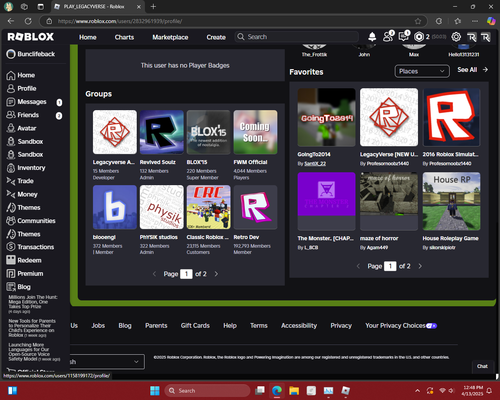Open the Gift Cards footer link

point(195,325)
